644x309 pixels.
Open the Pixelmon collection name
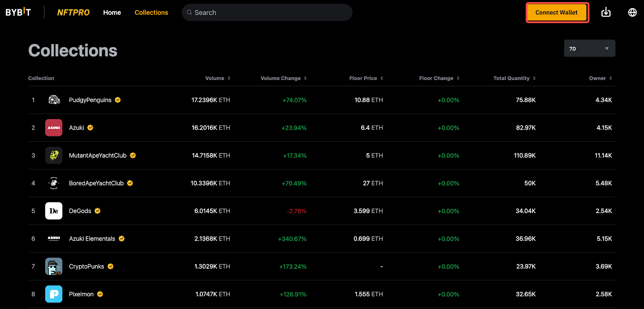click(x=81, y=294)
